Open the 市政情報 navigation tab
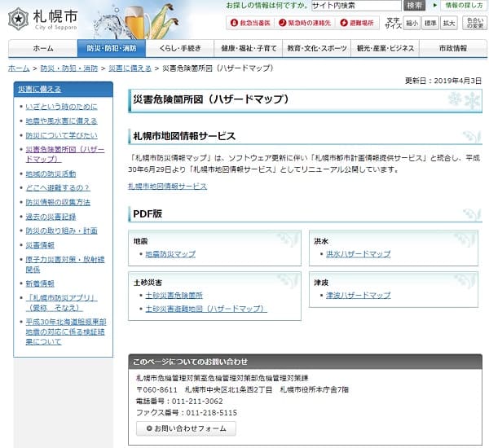 [453, 48]
